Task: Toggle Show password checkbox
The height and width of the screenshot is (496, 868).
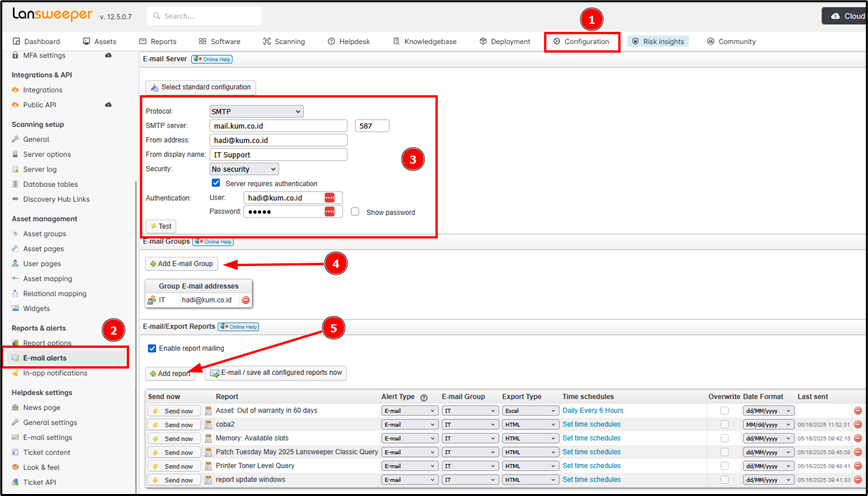Action: tap(355, 212)
